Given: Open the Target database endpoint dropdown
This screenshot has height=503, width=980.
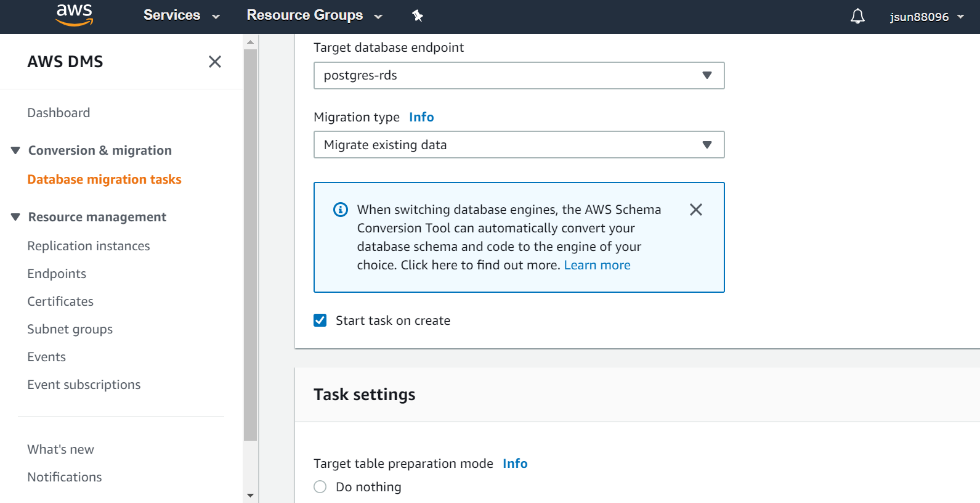Looking at the screenshot, I should (x=519, y=75).
